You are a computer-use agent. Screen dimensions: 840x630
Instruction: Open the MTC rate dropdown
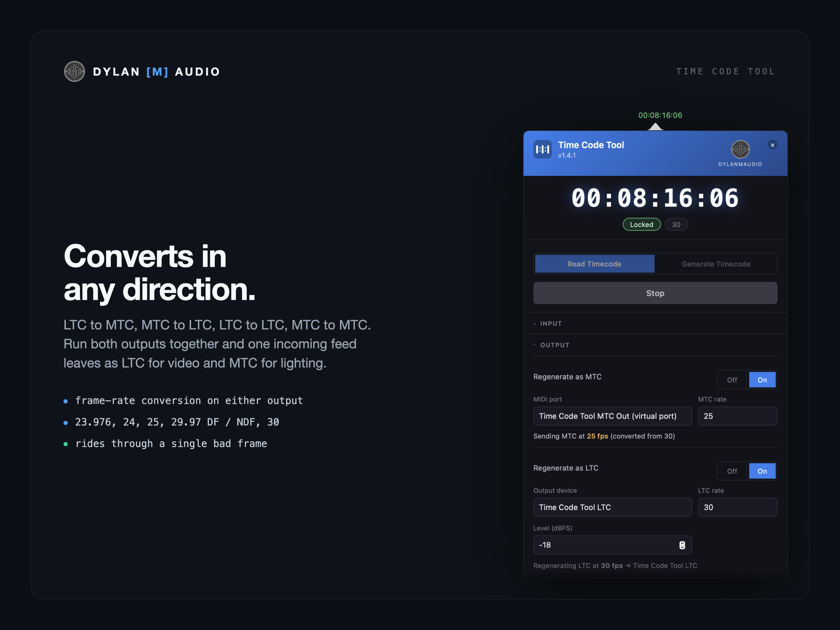(x=738, y=416)
